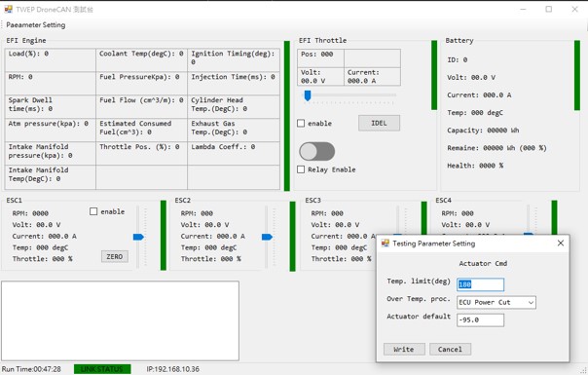Click the Battery Temp: 000 degC value
Image resolution: width=588 pixels, height=375 pixels.
pos(475,113)
